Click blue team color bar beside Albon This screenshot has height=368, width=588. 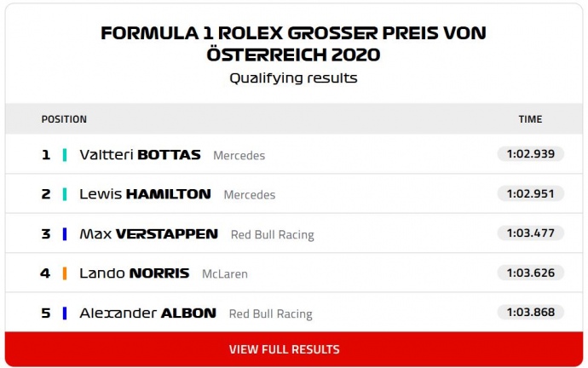[65, 313]
